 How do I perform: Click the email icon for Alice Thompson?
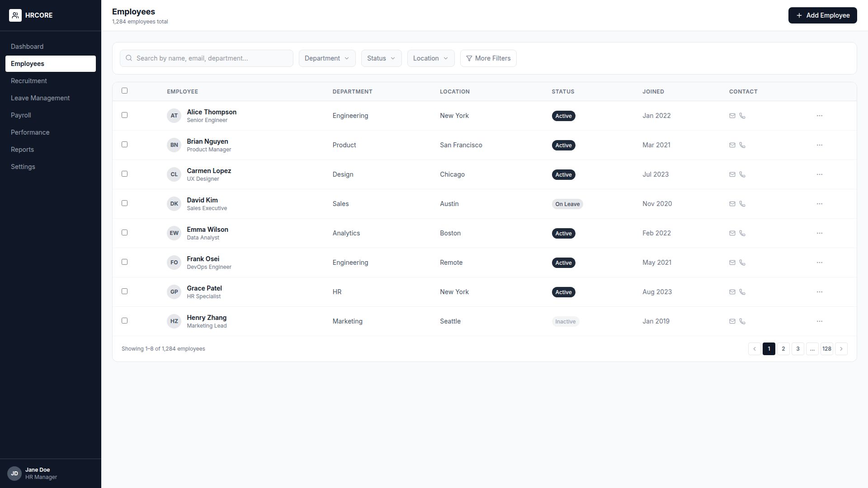pos(732,116)
